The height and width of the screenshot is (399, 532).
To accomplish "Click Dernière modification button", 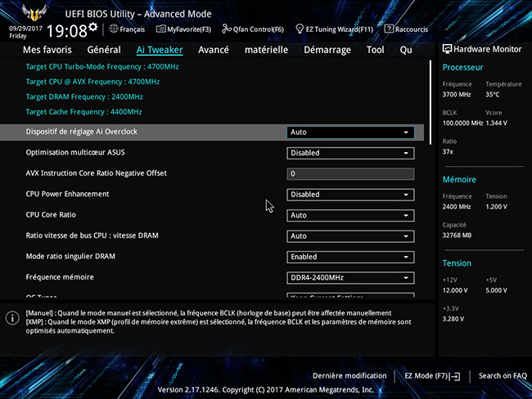I will point(349,375).
